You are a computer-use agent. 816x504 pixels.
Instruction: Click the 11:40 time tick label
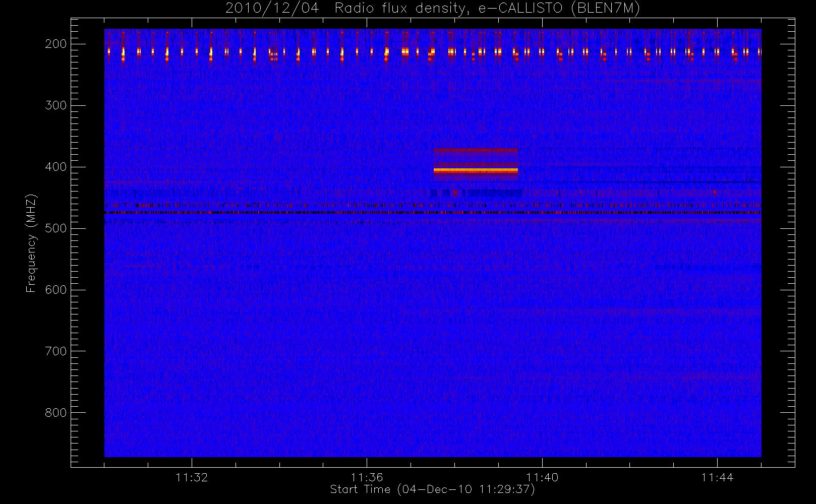point(542,477)
